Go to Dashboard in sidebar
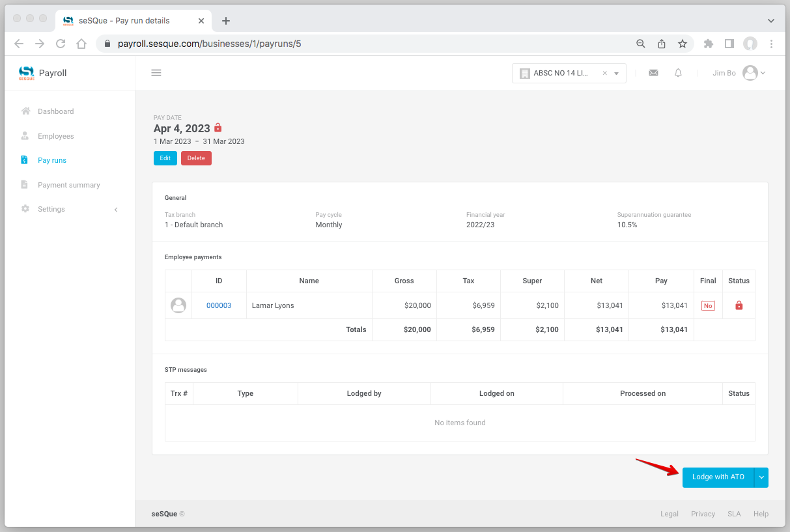 pos(55,111)
